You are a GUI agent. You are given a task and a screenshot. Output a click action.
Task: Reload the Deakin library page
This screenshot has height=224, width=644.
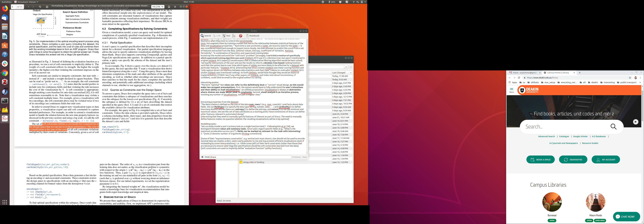click(519, 78)
